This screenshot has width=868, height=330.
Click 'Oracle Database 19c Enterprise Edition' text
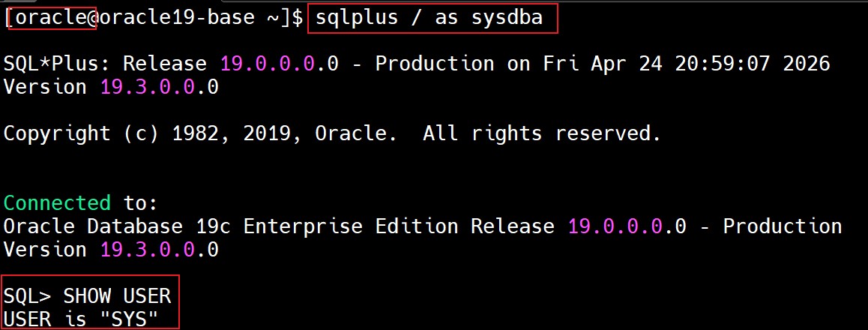click(x=231, y=226)
